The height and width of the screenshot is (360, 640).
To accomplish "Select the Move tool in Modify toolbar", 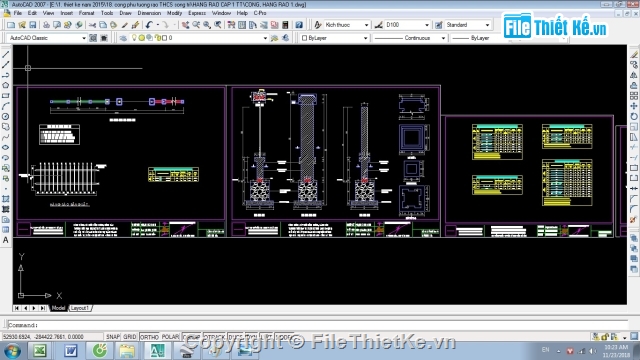I will click(633, 106).
